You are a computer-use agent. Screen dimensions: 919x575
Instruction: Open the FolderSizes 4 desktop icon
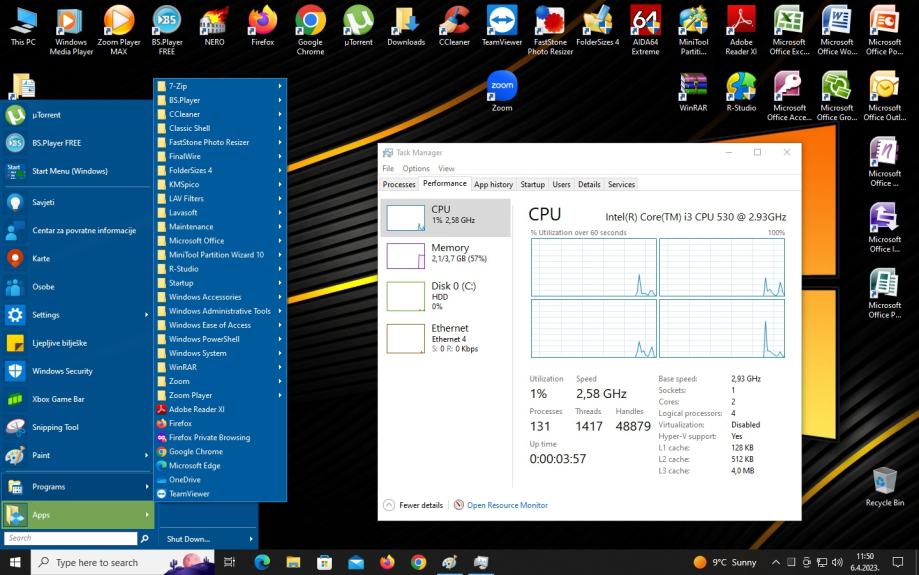[597, 25]
